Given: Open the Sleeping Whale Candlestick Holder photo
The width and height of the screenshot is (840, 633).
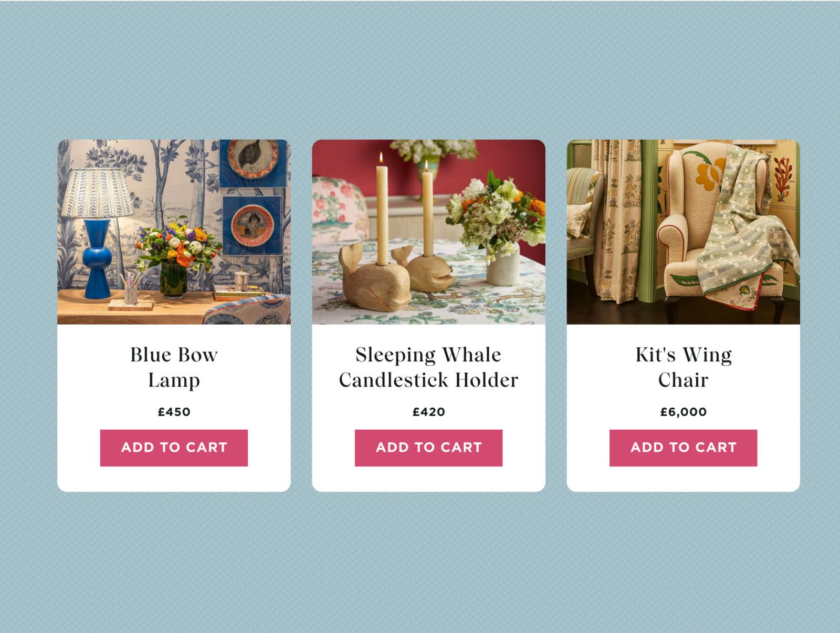Looking at the screenshot, I should click(428, 232).
